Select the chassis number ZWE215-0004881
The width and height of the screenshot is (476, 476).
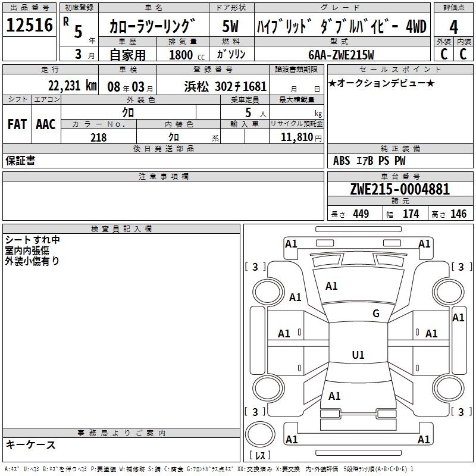400,190
